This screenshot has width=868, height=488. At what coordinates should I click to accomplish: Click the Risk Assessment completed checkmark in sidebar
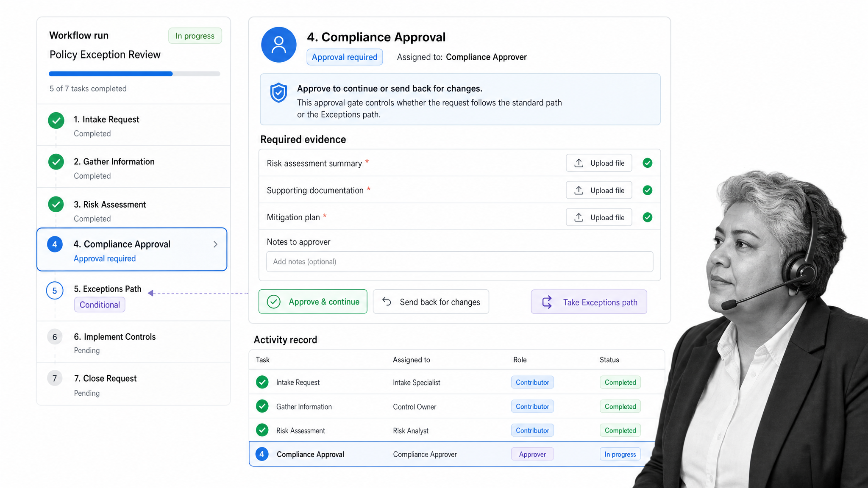[x=56, y=204]
